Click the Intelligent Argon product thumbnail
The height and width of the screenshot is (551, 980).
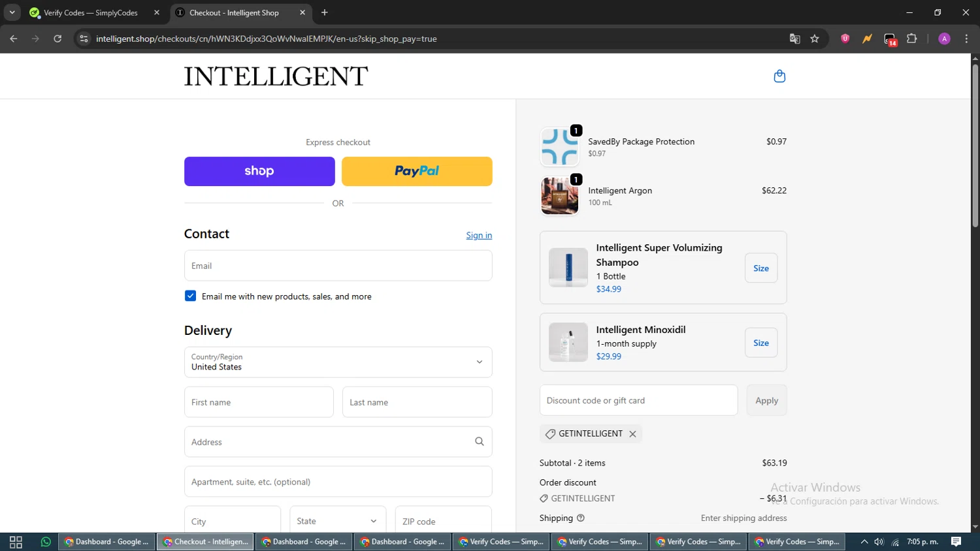(560, 196)
